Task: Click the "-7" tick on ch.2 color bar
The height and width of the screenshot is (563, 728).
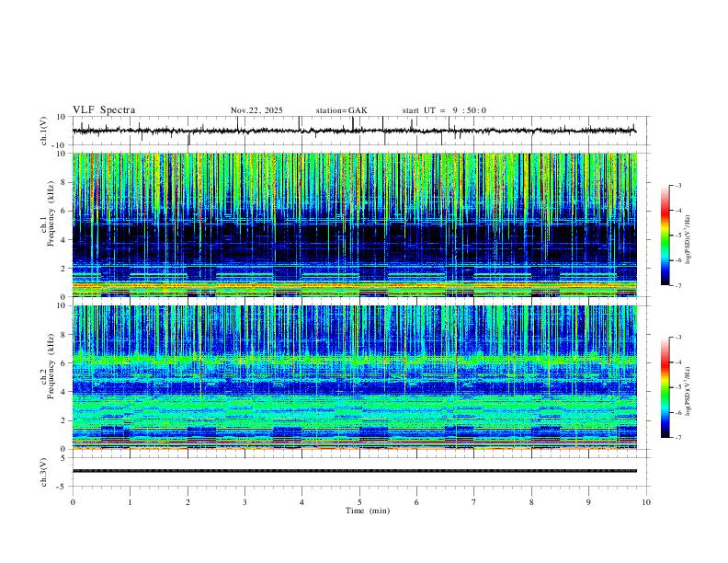Action: pyautogui.click(x=677, y=438)
